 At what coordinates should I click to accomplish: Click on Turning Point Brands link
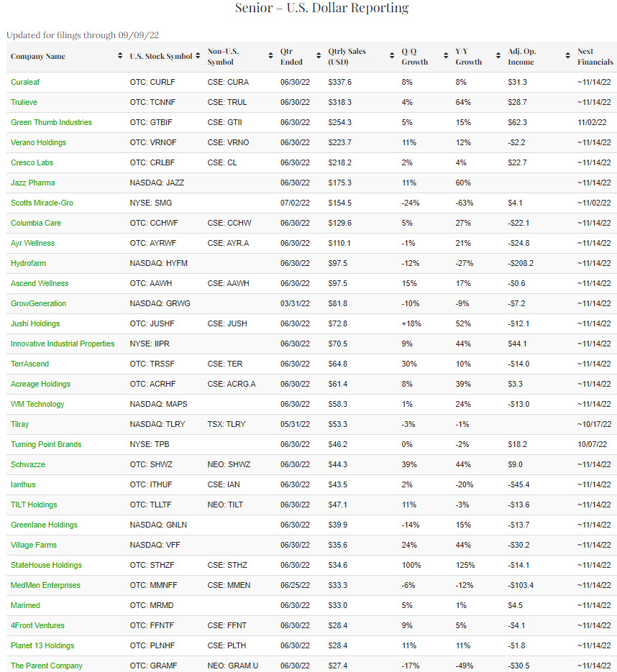(x=45, y=444)
